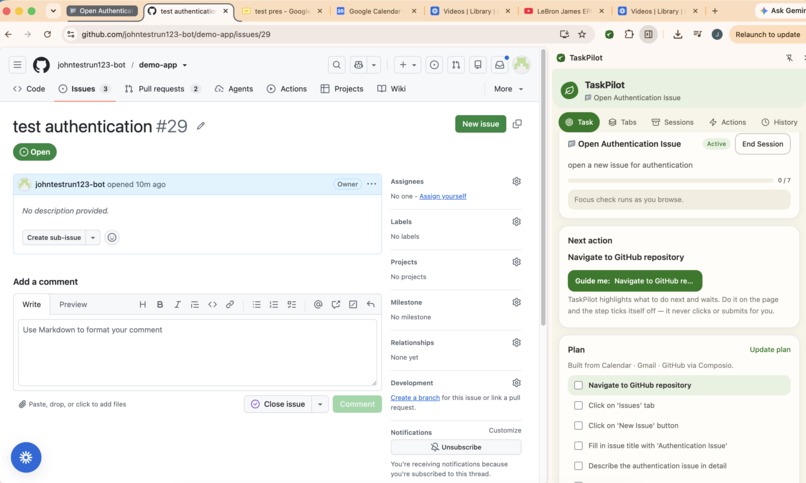Image resolution: width=806 pixels, height=483 pixels.
Task: Open saved replies arrow icon in toolbar
Action: (371, 304)
